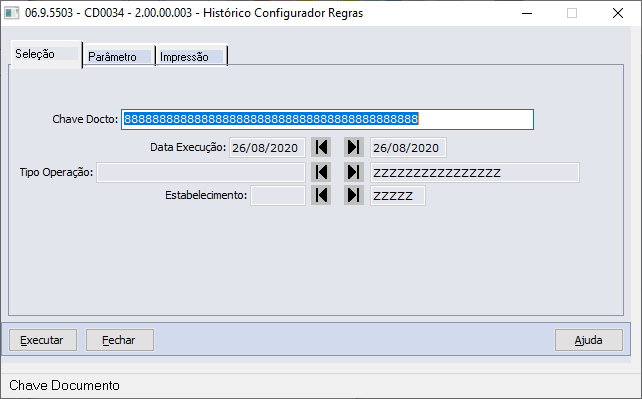Set Tipo Operação end to last value

354,172
